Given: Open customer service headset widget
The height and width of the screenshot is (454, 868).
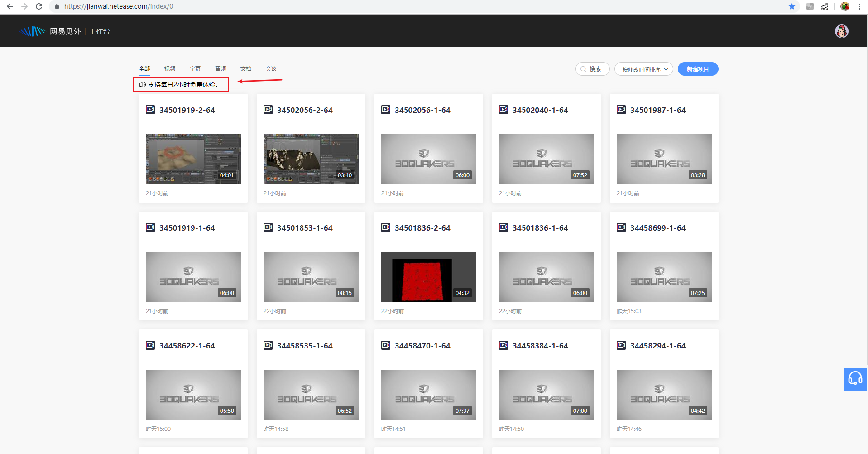Looking at the screenshot, I should pyautogui.click(x=855, y=379).
